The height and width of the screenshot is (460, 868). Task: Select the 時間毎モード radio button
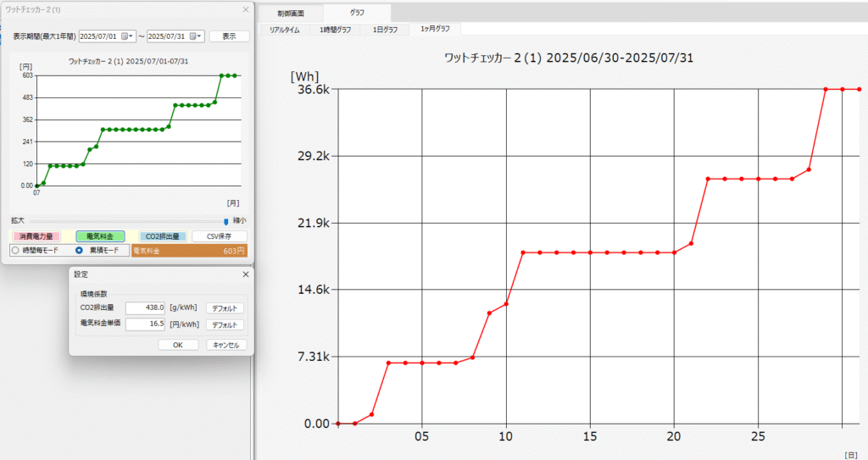[15, 251]
